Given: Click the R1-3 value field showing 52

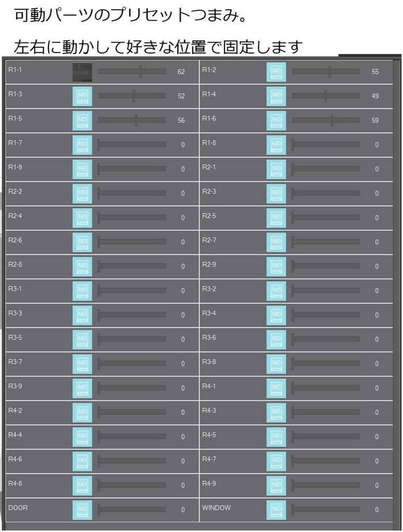Looking at the screenshot, I should click(181, 96).
